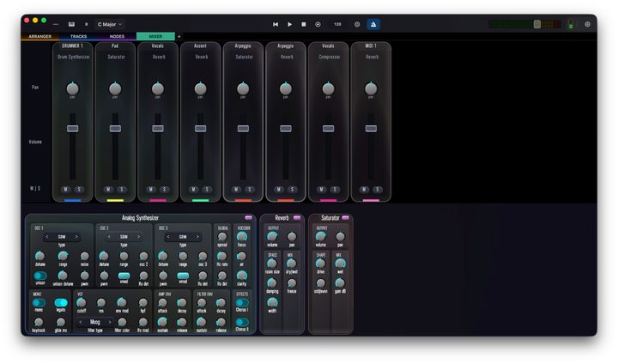Click the vocoder focus knob

[241, 236]
